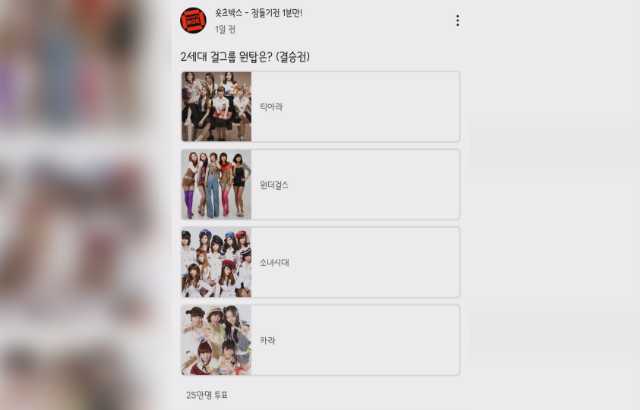Open the three-dot post options menu
This screenshot has width=640, height=410.
pos(458,21)
